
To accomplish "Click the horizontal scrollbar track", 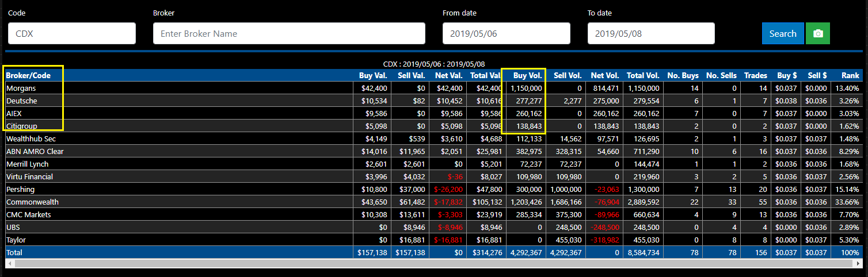I will (434, 263).
